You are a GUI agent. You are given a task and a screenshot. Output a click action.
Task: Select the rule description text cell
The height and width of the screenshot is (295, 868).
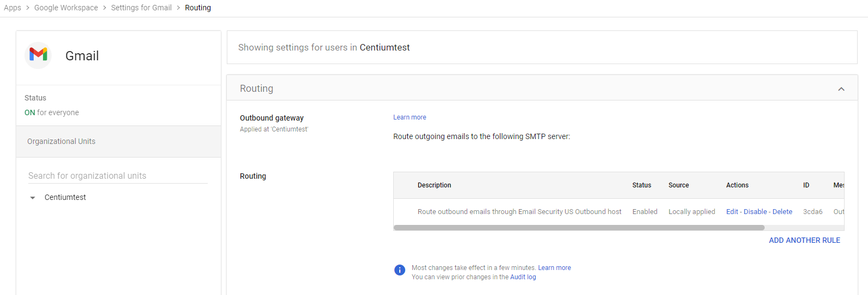(x=519, y=212)
